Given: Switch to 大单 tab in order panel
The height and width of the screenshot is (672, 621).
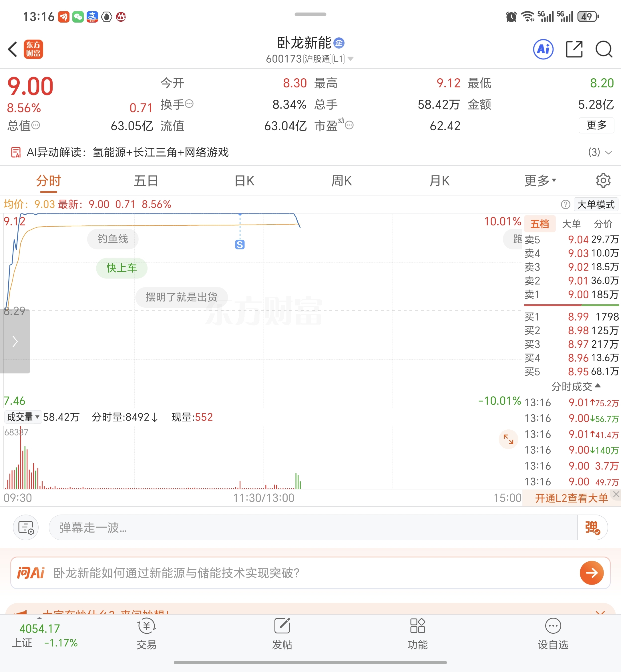Looking at the screenshot, I should (x=571, y=224).
